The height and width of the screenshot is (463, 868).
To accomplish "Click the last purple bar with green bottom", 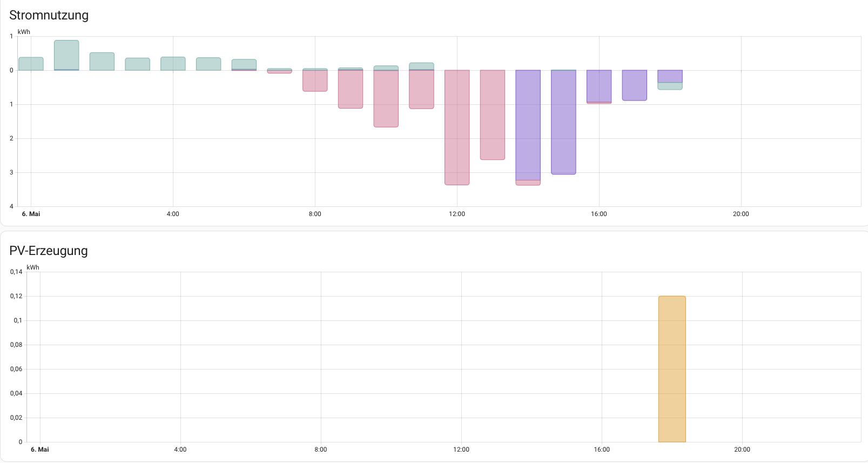I will (670, 76).
